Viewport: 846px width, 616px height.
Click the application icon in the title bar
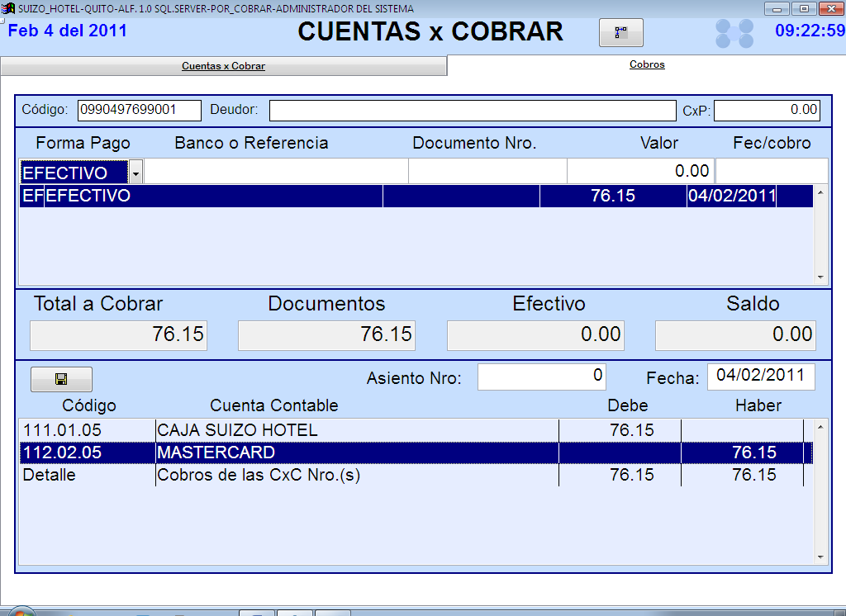tap(8, 8)
